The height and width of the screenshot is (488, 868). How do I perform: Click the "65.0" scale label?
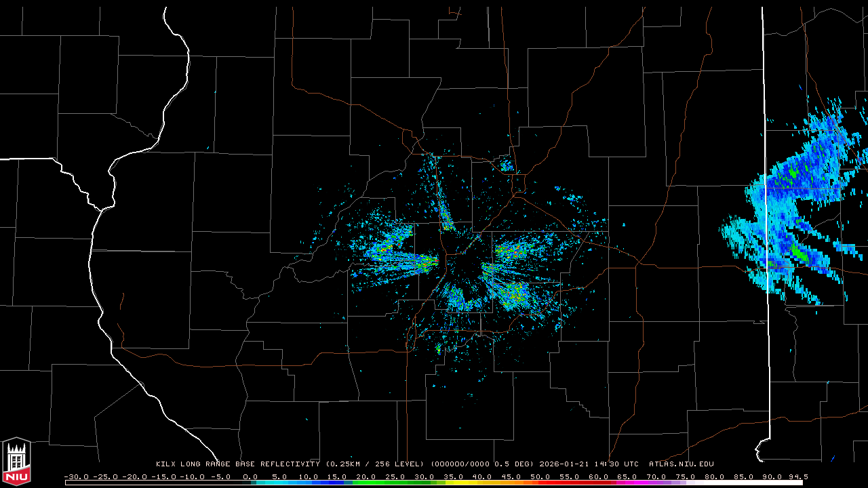[x=628, y=476]
